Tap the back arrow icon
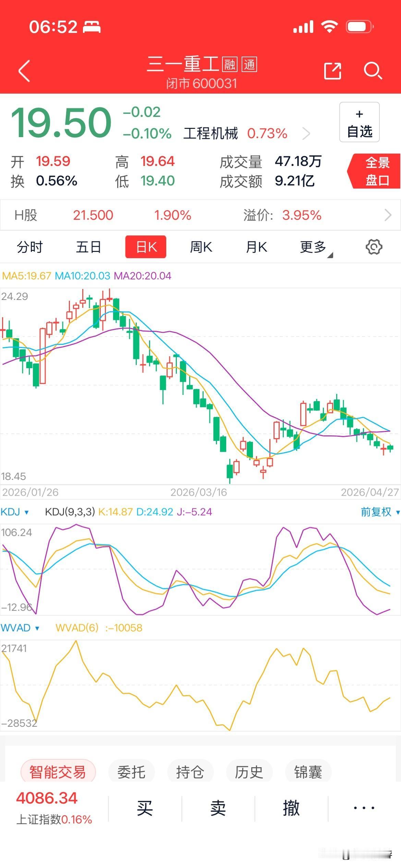This screenshot has width=401, height=868. pos(24,71)
